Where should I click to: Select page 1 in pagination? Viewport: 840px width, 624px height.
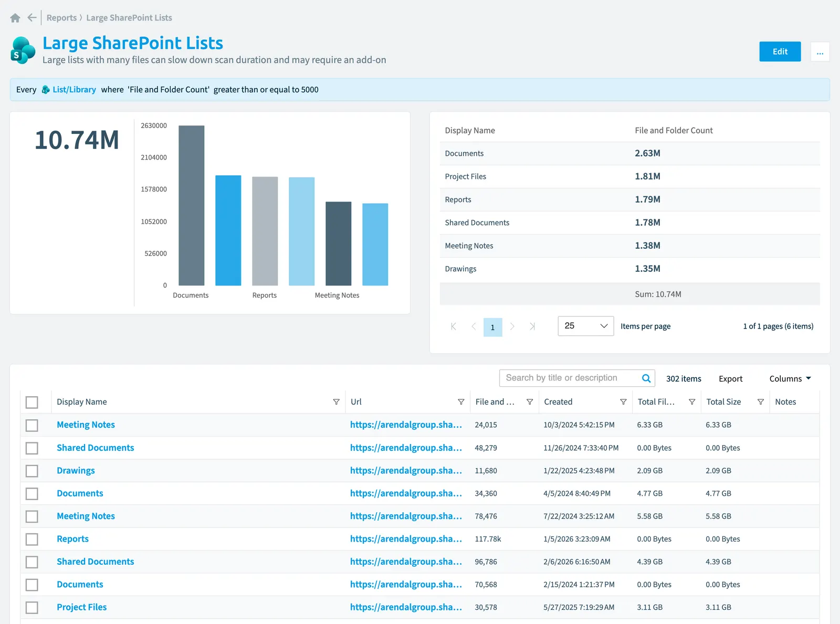(492, 327)
